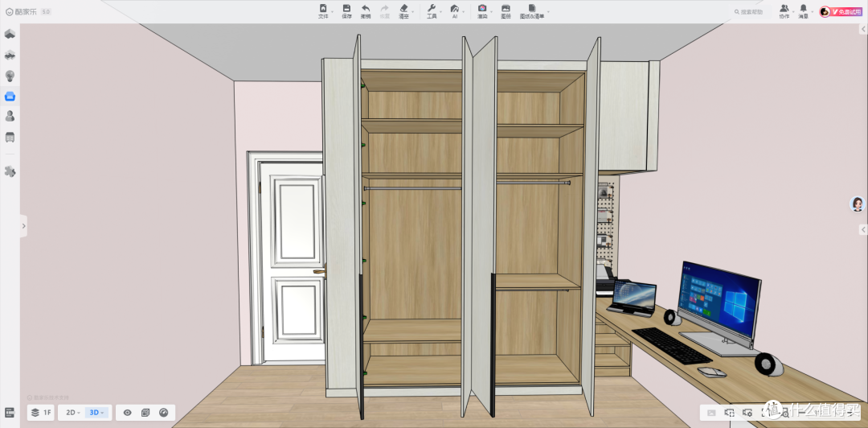Click the stacked layers display icon bottom bar
Viewport: 868px width, 428px height.
tap(145, 413)
